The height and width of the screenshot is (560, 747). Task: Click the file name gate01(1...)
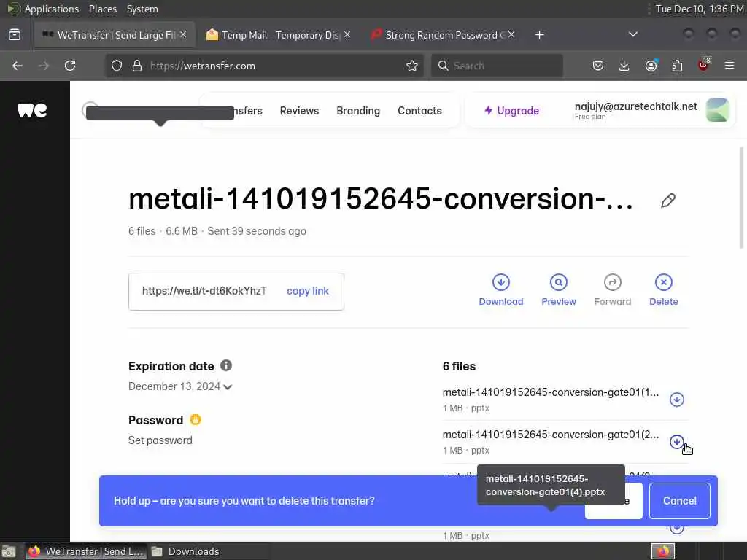point(550,392)
